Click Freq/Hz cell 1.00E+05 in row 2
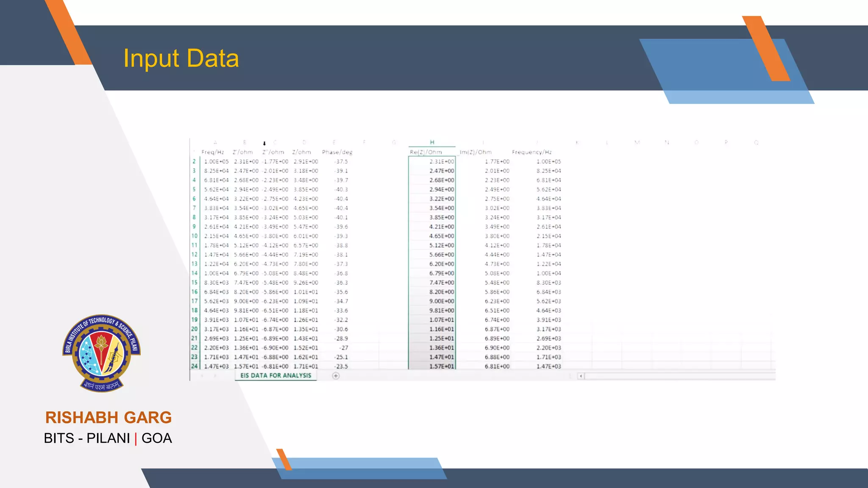 tap(216, 161)
